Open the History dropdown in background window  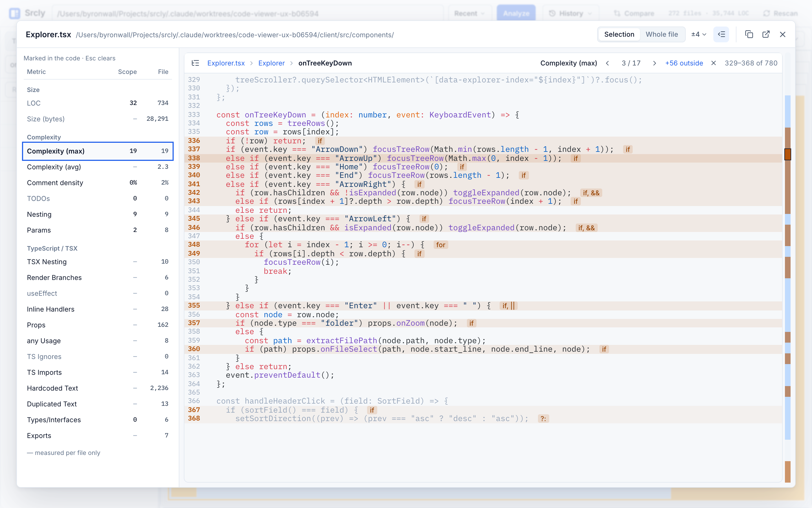coord(570,14)
